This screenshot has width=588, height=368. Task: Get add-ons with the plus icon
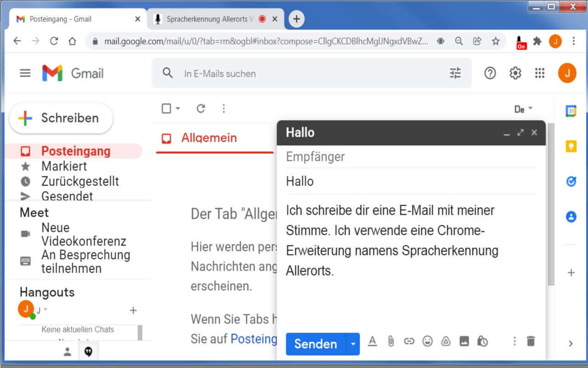pos(571,273)
